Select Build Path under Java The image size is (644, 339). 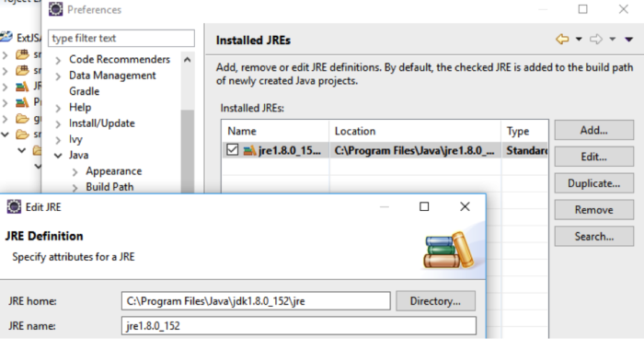pyautogui.click(x=109, y=187)
